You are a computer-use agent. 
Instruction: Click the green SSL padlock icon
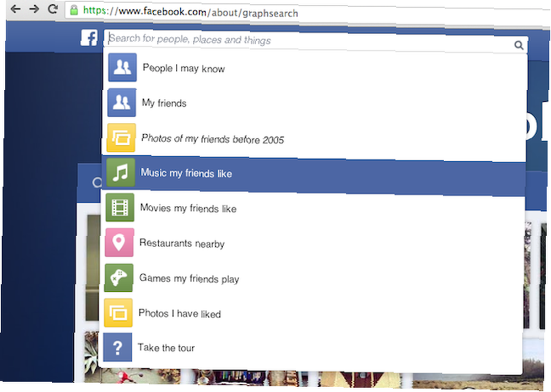click(74, 9)
